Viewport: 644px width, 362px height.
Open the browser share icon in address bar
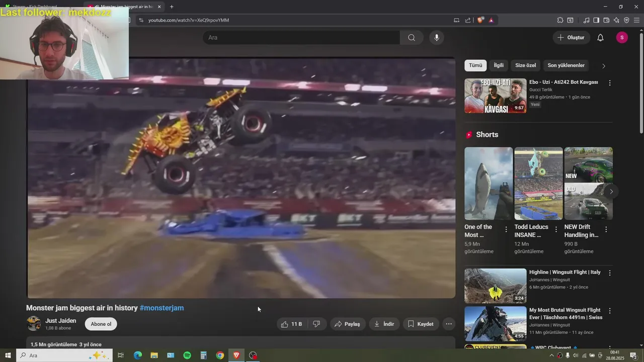(x=468, y=20)
